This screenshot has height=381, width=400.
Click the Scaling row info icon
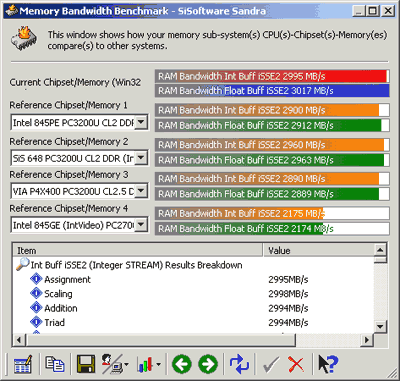coord(36,293)
